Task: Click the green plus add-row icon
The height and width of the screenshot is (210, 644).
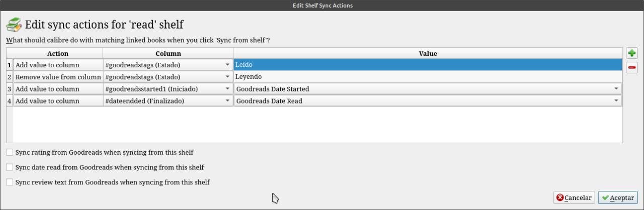Action: [631, 53]
